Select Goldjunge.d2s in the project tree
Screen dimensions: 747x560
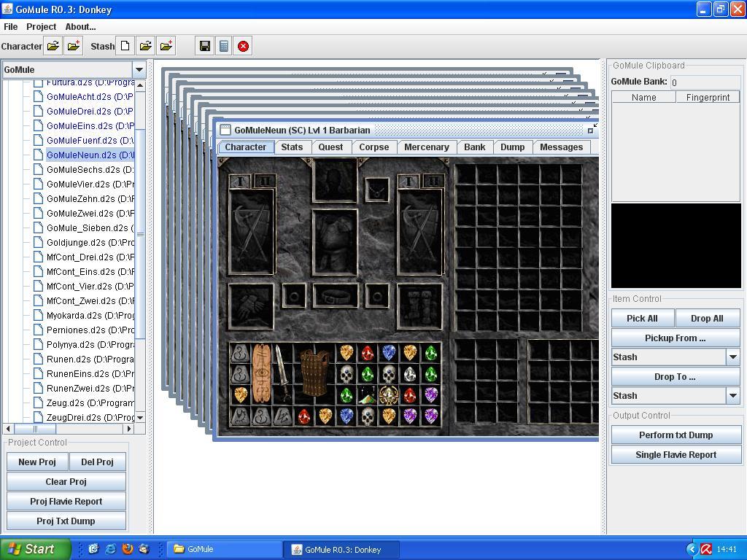pos(90,242)
